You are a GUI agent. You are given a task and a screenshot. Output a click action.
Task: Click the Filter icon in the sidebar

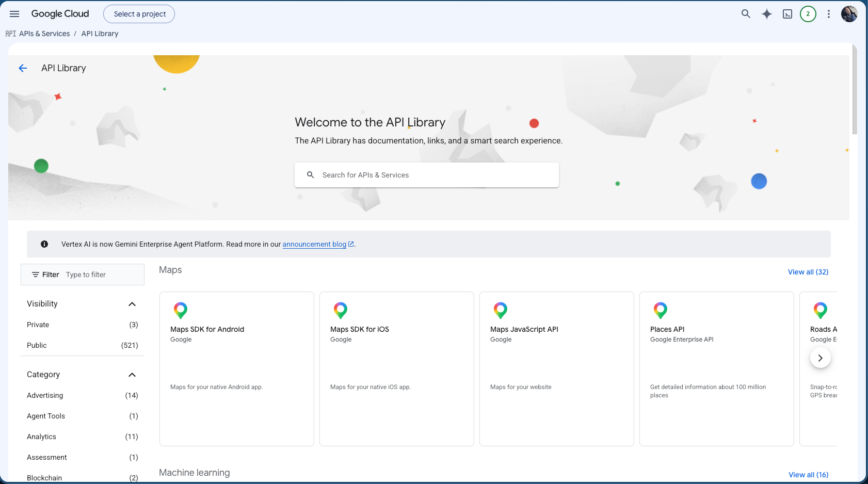36,275
